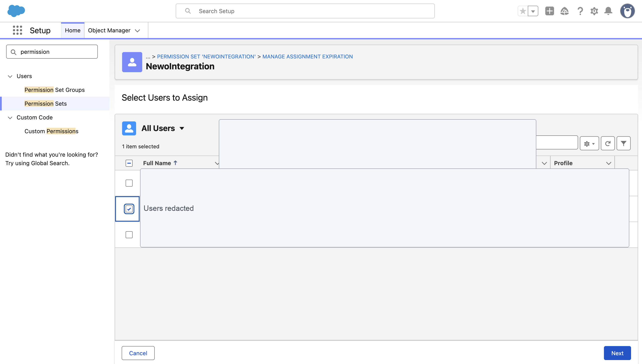The image size is (642, 364).
Task: Open the column chevron left of Profile
Action: (x=544, y=163)
